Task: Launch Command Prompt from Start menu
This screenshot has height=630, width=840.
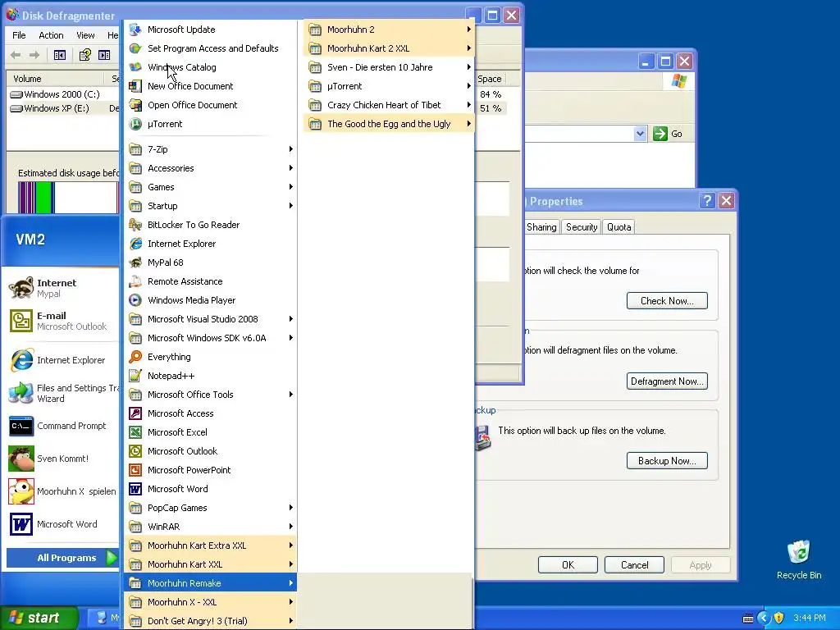Action: 62,426
